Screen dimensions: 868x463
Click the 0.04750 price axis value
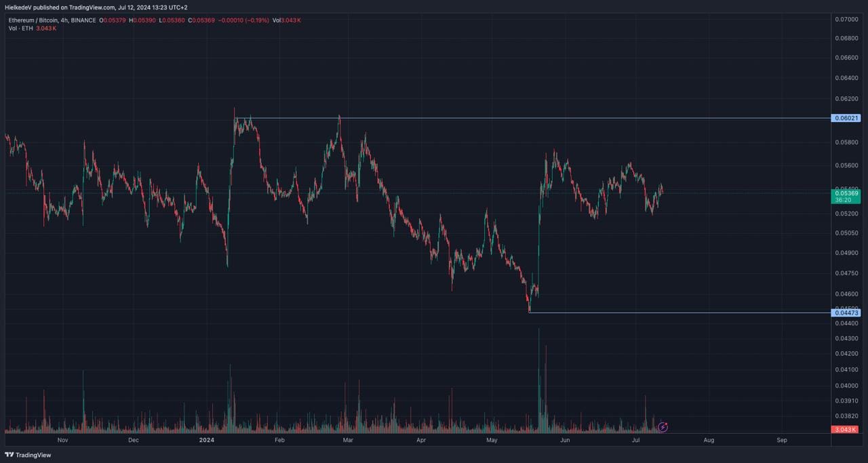[x=846, y=273]
